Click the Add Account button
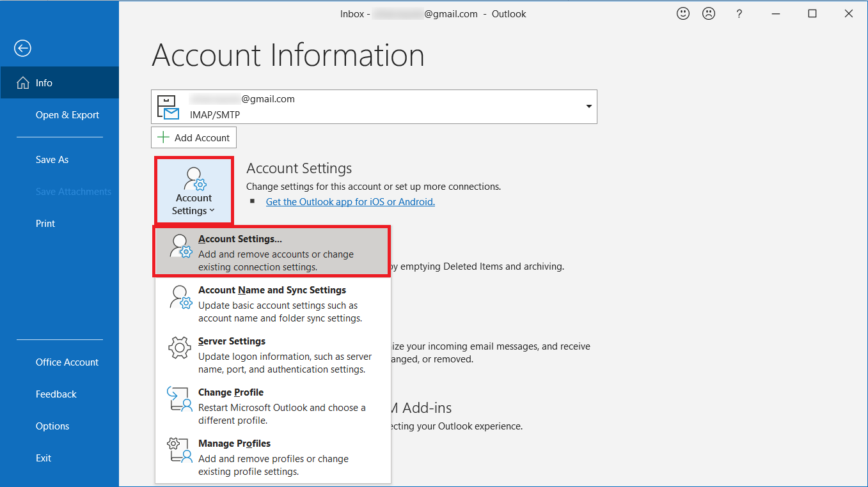This screenshot has height=487, width=868. [194, 137]
